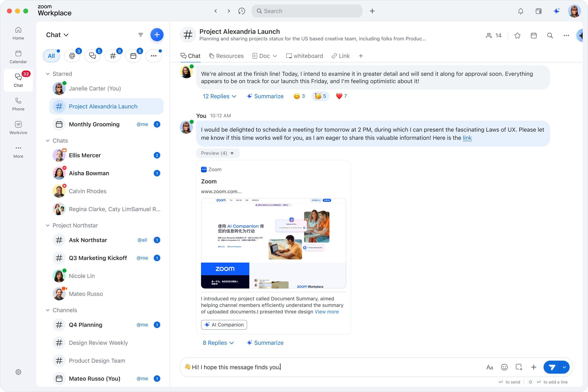Open the AI Companion sparkle icon
The height and width of the screenshot is (392, 588).
click(556, 11)
